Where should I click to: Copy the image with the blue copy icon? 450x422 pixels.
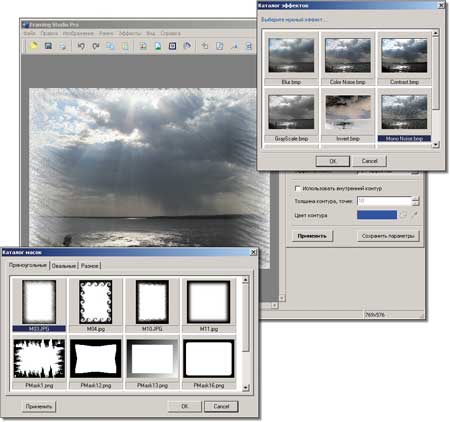click(110, 46)
